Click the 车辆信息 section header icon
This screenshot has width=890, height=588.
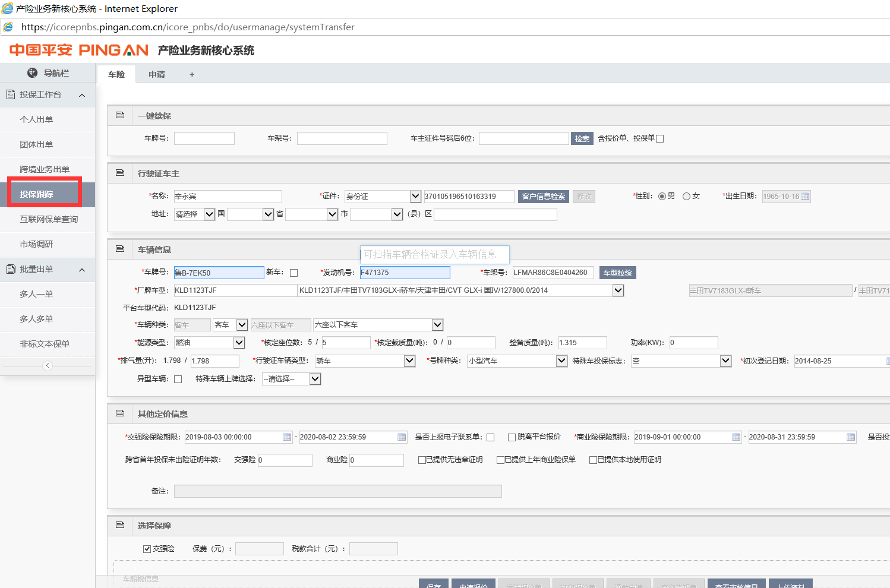pyautogui.click(x=120, y=249)
